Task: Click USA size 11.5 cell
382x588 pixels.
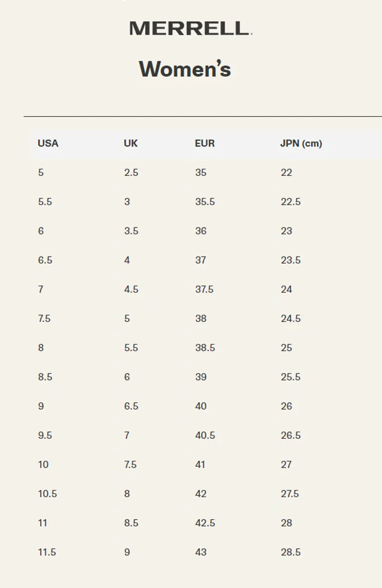Action: pos(47,552)
